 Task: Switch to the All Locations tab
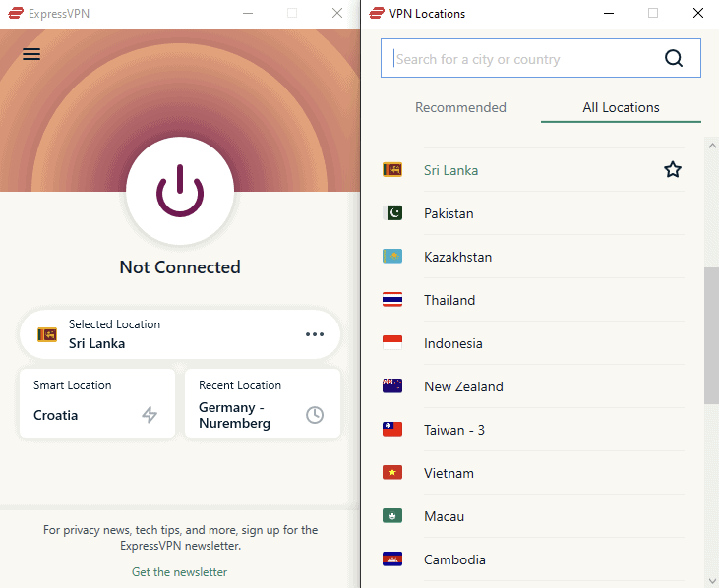[621, 108]
